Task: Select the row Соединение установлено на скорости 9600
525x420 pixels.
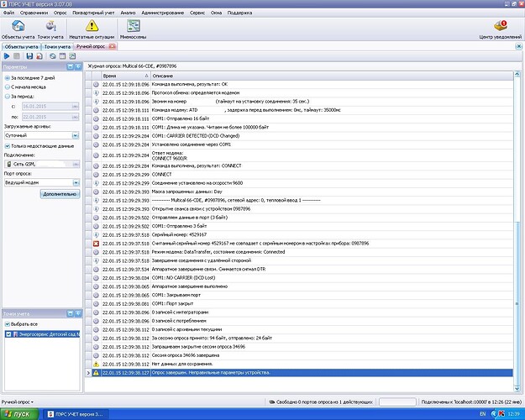Action: pos(299,183)
